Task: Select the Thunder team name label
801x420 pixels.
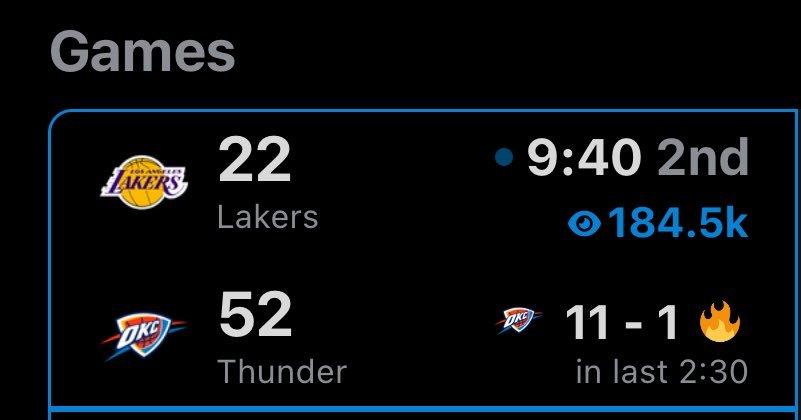Action: 281,372
